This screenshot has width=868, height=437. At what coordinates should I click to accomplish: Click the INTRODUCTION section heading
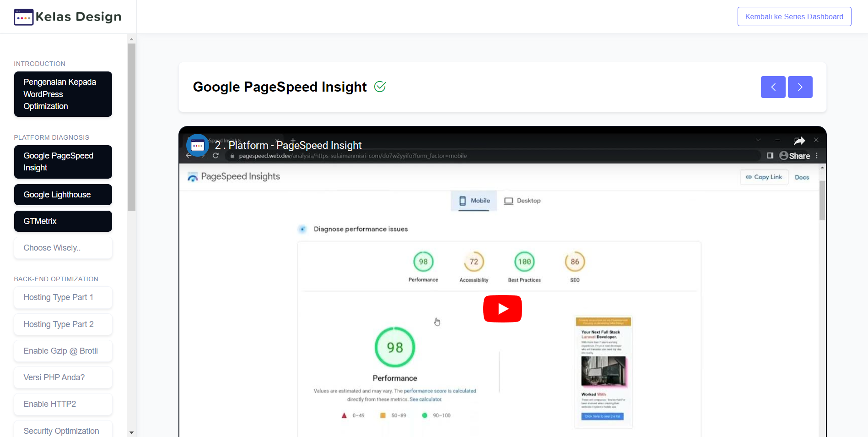[39, 64]
